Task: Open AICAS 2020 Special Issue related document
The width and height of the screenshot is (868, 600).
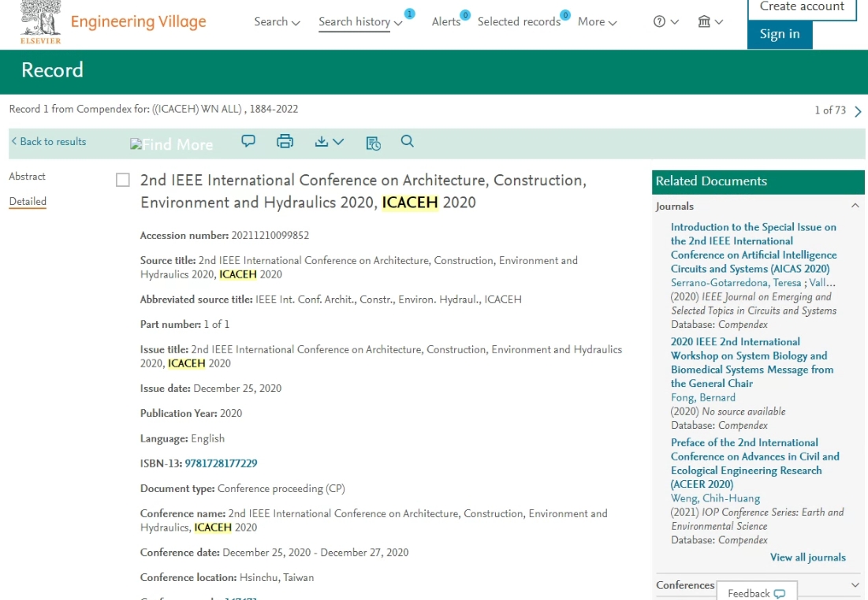Action: (754, 248)
